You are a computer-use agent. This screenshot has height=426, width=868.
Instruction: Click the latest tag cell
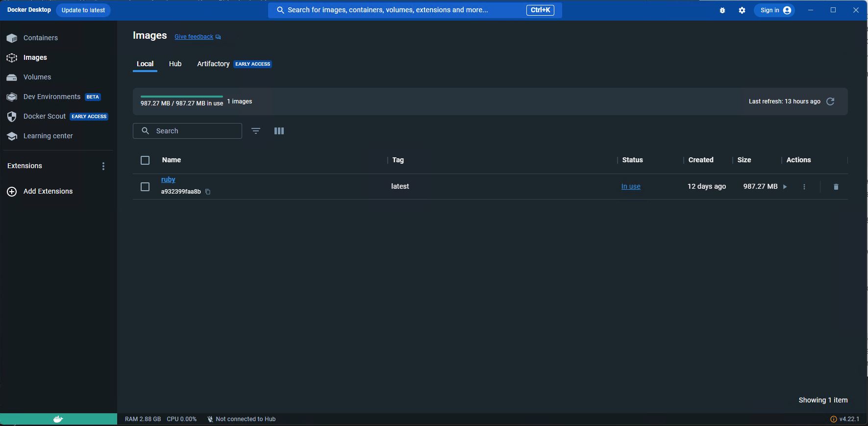click(400, 186)
